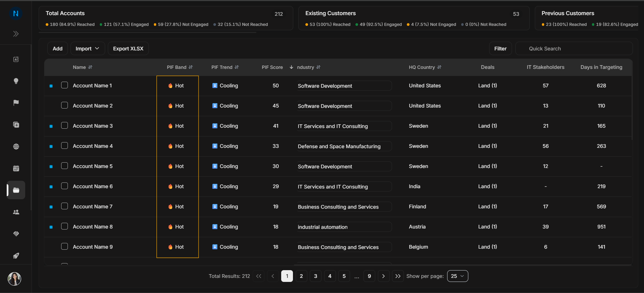Open the globe icon in sidebar
Screen dimensions: 644x293
pos(16,146)
